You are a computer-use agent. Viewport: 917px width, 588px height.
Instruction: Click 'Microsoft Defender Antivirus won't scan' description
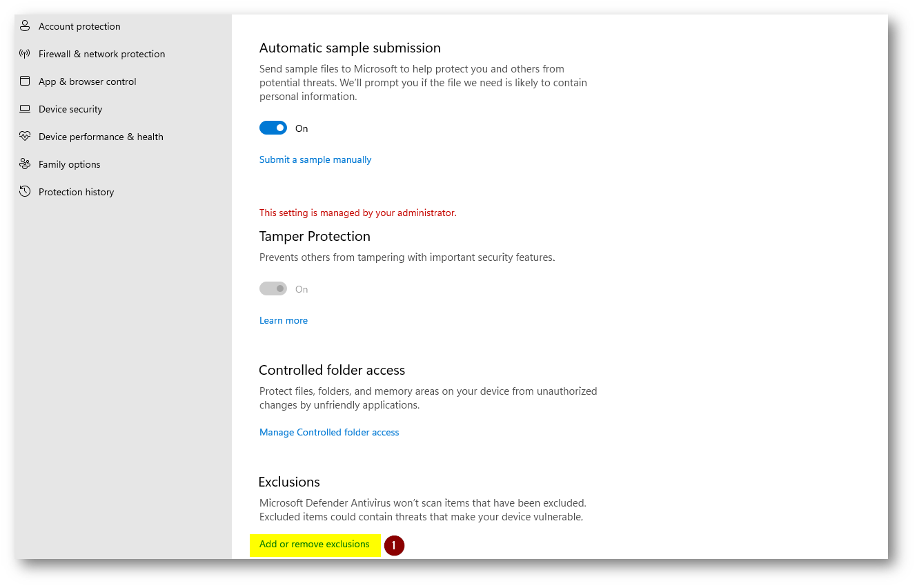click(x=423, y=510)
